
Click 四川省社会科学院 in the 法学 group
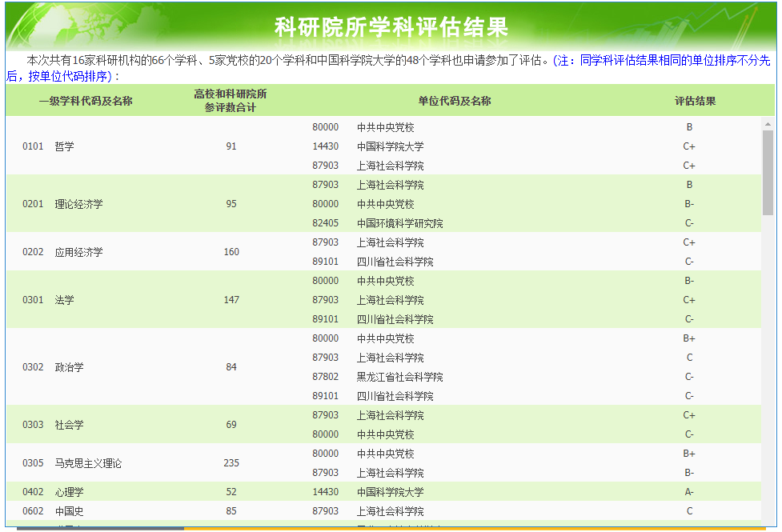(x=395, y=319)
